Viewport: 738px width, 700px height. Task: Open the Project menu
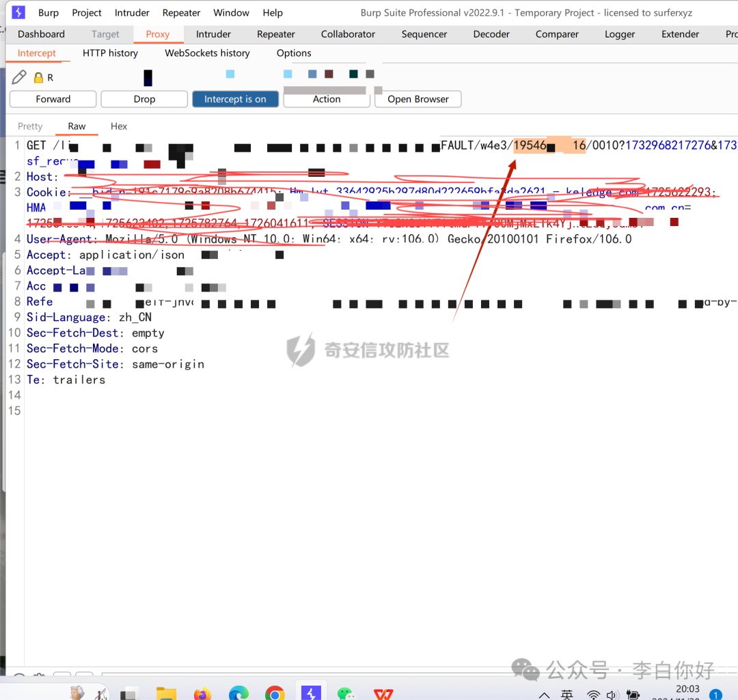tap(87, 13)
